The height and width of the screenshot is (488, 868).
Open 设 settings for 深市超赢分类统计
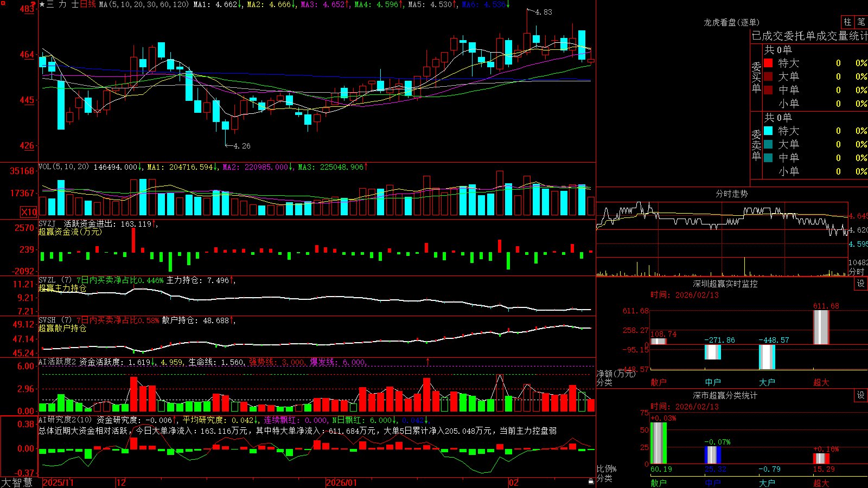(861, 395)
